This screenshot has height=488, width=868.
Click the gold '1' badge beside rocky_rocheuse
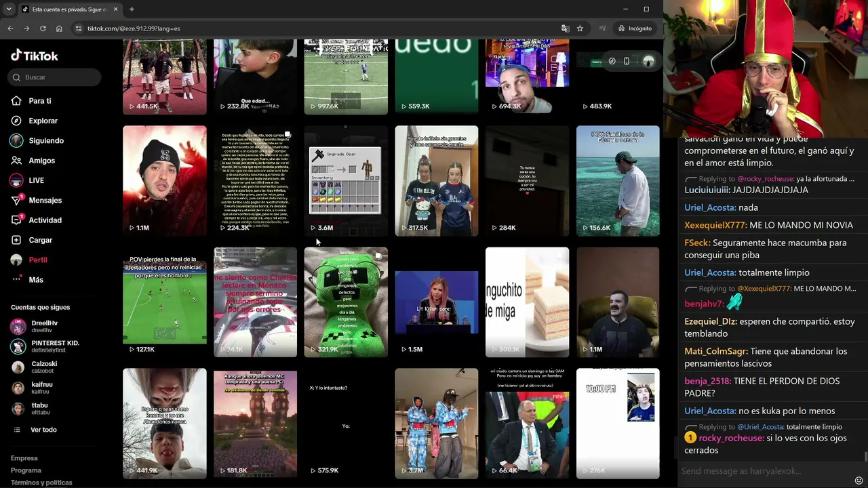tap(690, 438)
